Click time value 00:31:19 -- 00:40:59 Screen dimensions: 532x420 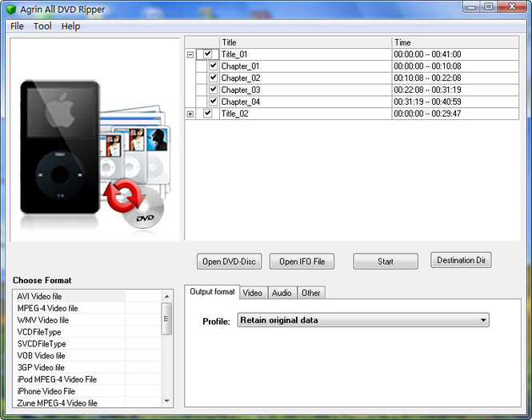(x=427, y=102)
